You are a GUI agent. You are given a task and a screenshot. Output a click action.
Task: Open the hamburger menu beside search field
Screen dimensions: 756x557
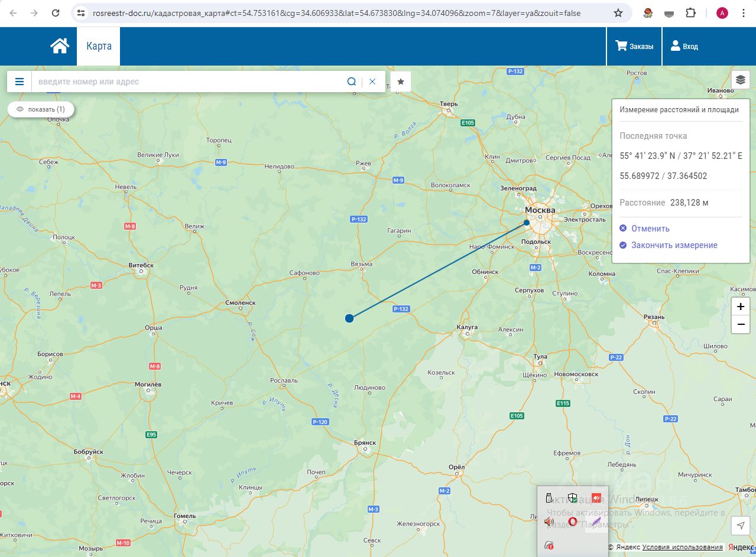[x=20, y=82]
